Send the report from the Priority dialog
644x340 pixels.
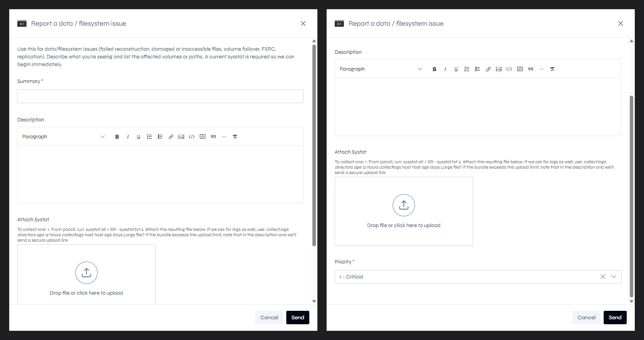[615, 317]
